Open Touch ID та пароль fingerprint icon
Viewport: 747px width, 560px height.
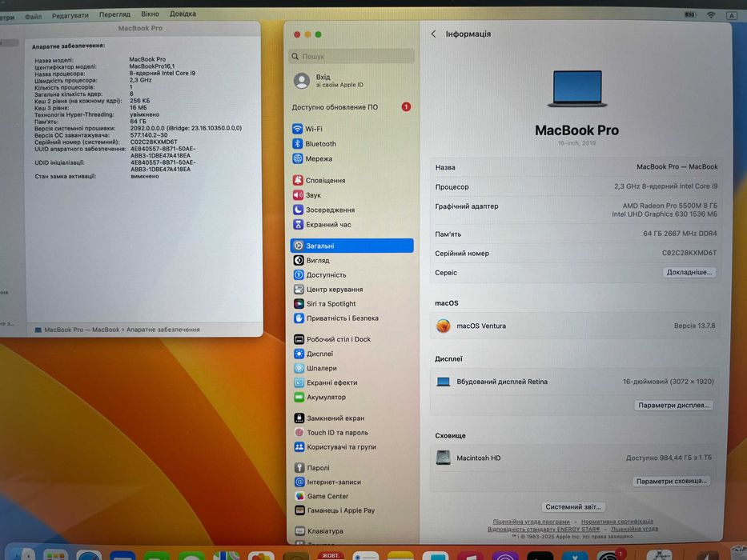pos(299,432)
